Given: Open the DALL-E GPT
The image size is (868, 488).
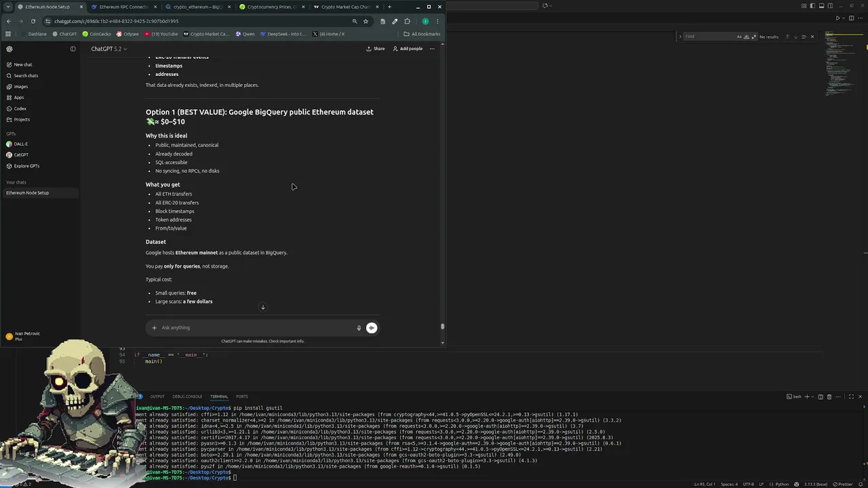Looking at the screenshot, I should 17,144.
